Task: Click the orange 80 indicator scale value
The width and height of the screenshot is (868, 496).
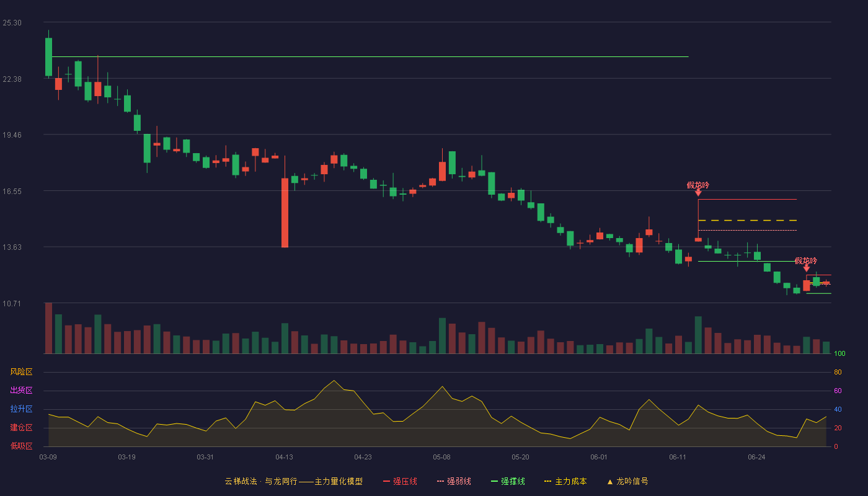Action: (x=838, y=372)
